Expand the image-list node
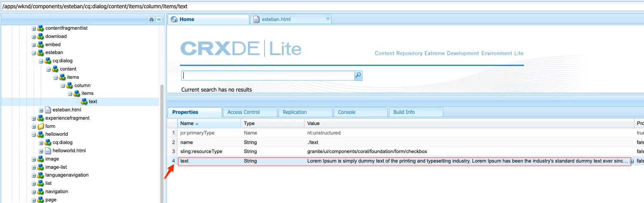Screen dimensions: 644x203 (34, 167)
